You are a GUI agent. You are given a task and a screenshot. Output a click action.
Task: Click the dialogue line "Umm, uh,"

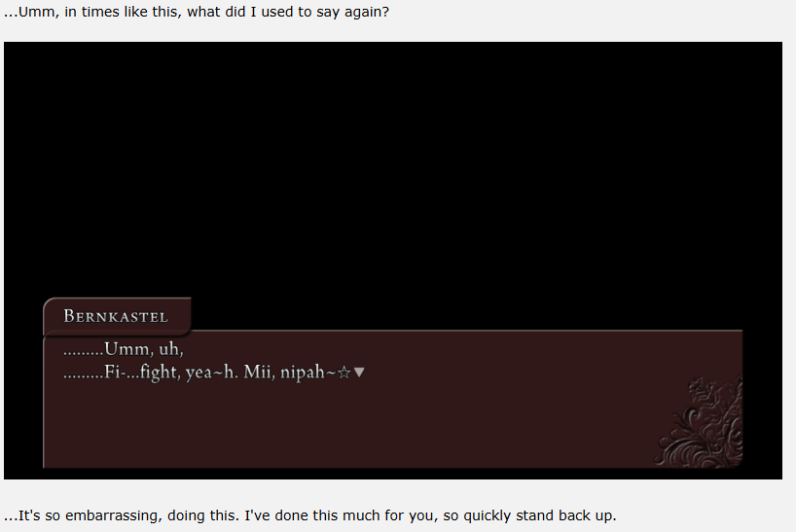[x=124, y=349]
